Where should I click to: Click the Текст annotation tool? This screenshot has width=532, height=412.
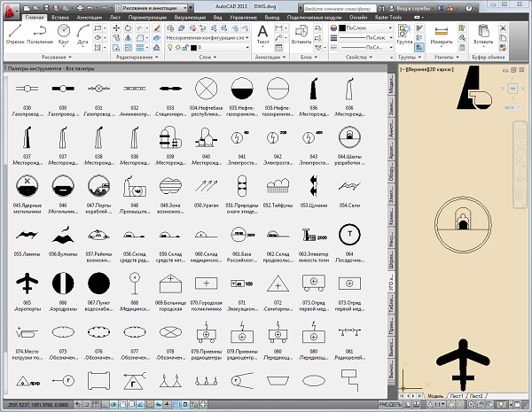tap(262, 33)
